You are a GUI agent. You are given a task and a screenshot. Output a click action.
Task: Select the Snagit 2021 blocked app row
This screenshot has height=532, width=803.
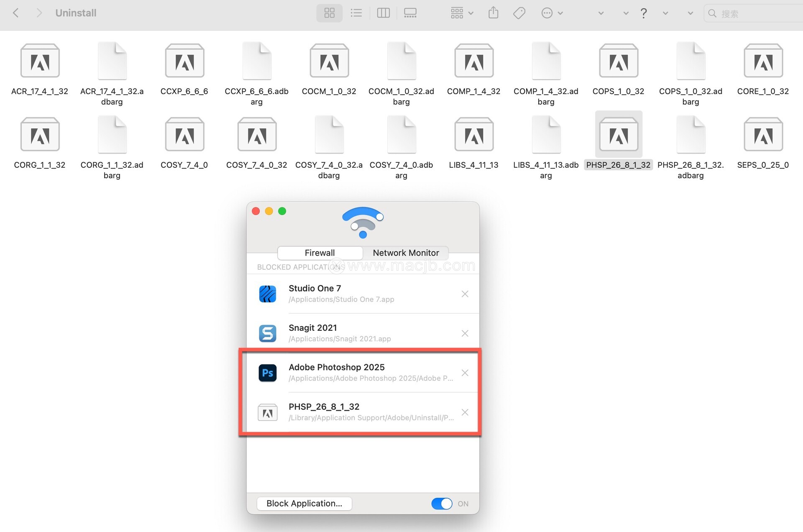pos(363,333)
